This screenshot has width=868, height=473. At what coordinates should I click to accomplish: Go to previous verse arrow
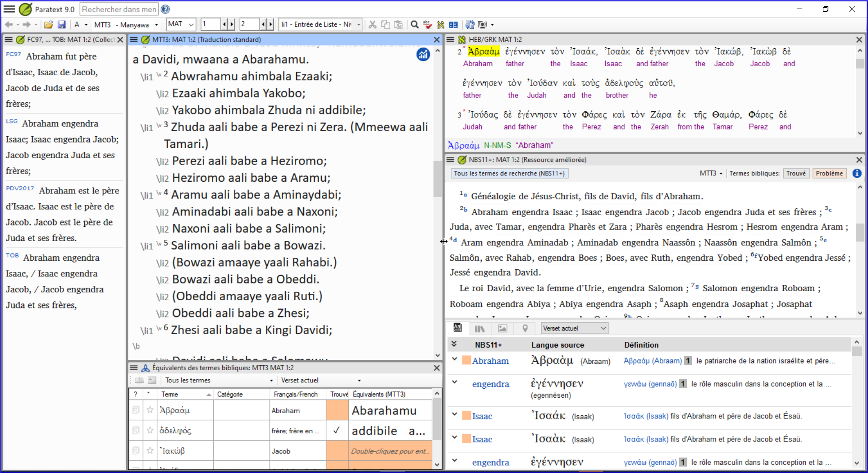[x=264, y=24]
